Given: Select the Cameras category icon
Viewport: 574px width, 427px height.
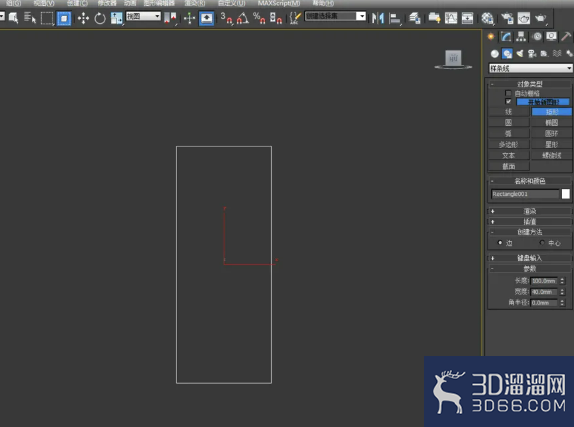Looking at the screenshot, I should tap(532, 54).
